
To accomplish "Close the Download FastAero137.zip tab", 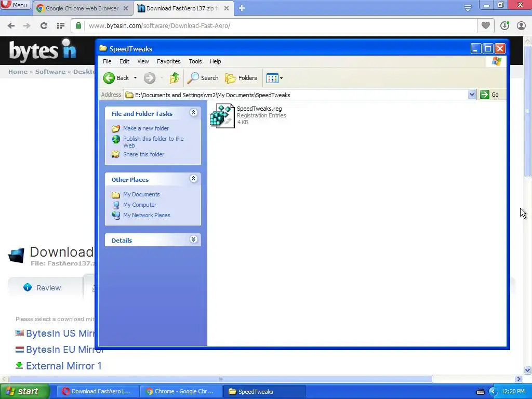I will click(x=227, y=8).
